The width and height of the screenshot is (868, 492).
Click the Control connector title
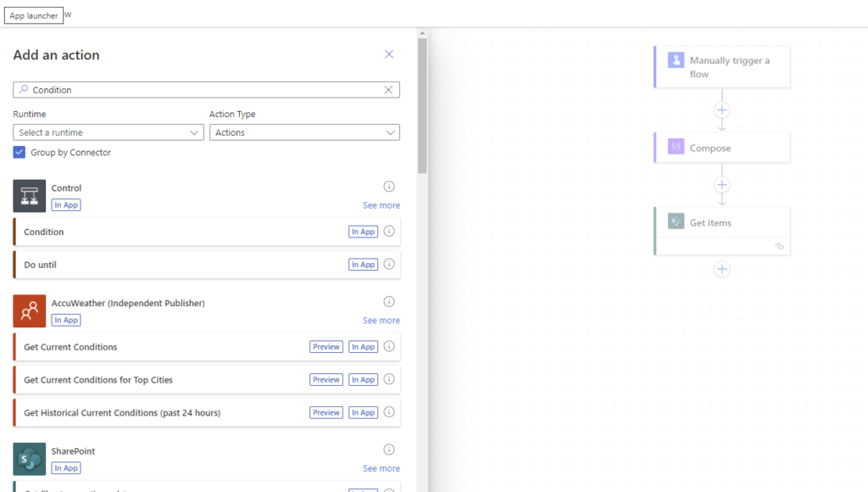[x=66, y=187]
